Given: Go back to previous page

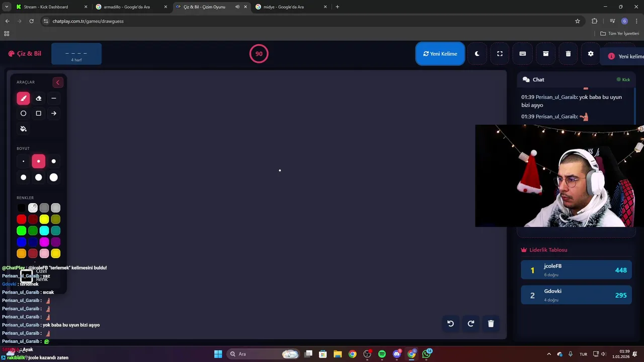Looking at the screenshot, I should 7,21.
